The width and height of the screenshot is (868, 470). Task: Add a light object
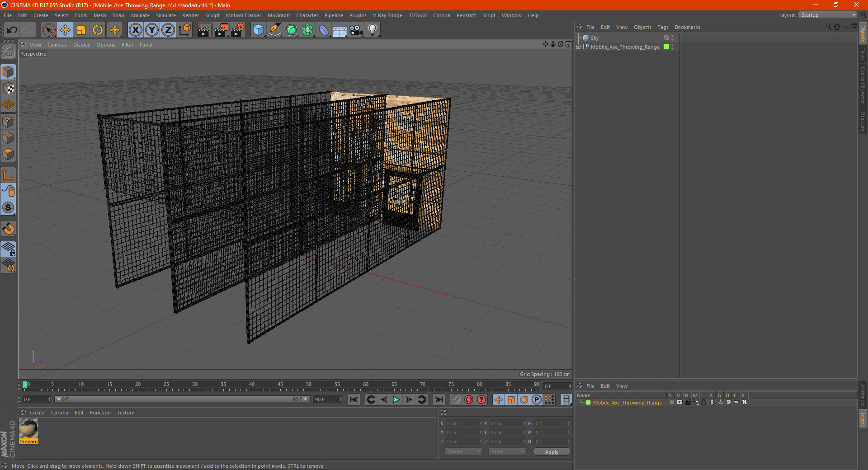pos(372,30)
